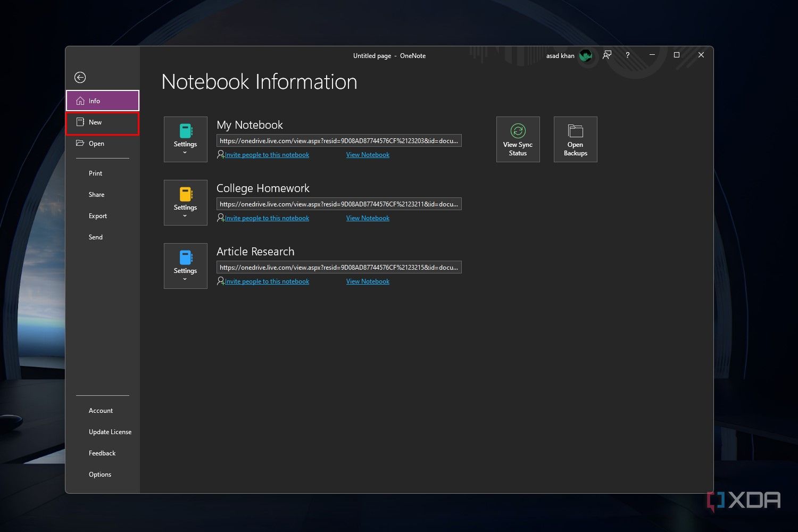Open Help question mark icon
The width and height of the screenshot is (798, 532).
point(628,55)
